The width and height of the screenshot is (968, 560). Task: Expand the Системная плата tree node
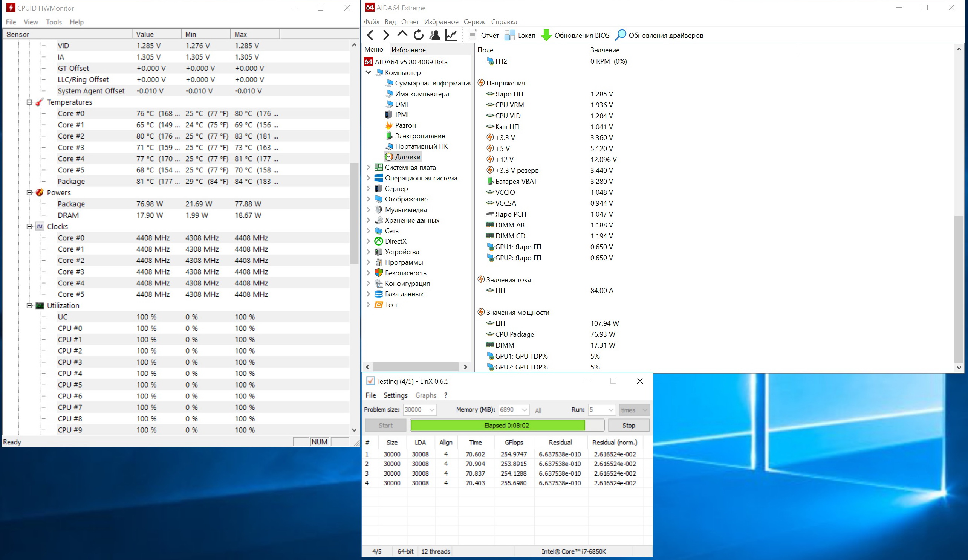[x=369, y=167]
